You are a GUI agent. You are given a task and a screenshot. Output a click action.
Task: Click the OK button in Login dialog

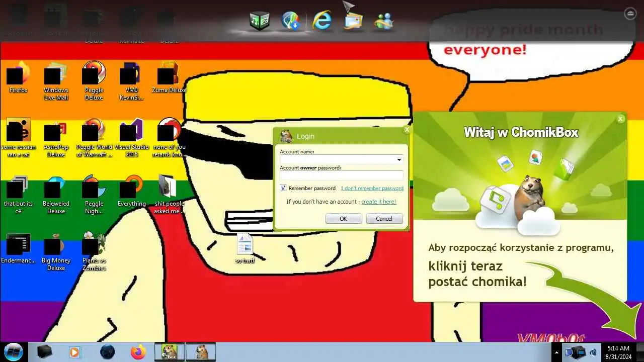tap(344, 219)
